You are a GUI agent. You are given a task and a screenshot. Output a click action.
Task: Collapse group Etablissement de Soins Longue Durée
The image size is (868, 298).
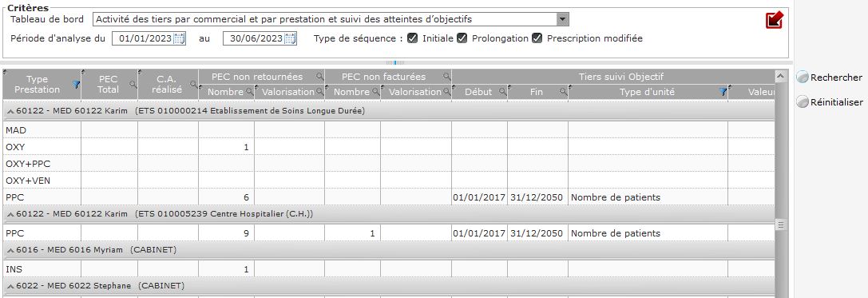point(10,111)
